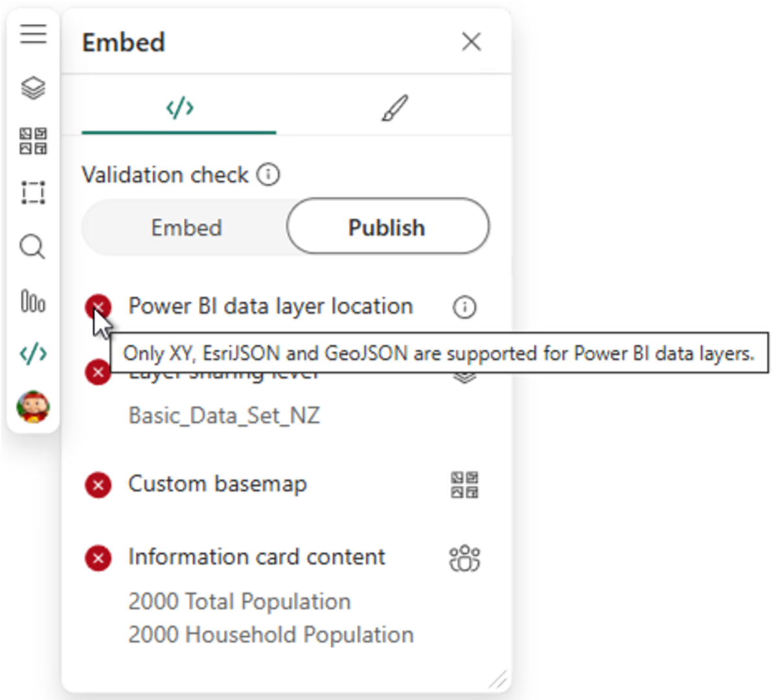Image resolution: width=780 pixels, height=700 pixels.
Task: Click the panel resize grip at bottom corner
Action: point(498,679)
